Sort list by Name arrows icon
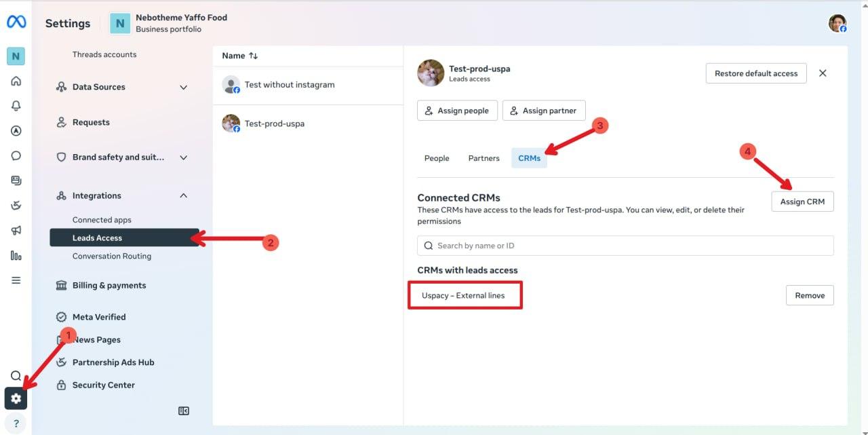Image resolution: width=868 pixels, height=435 pixels. click(x=254, y=56)
